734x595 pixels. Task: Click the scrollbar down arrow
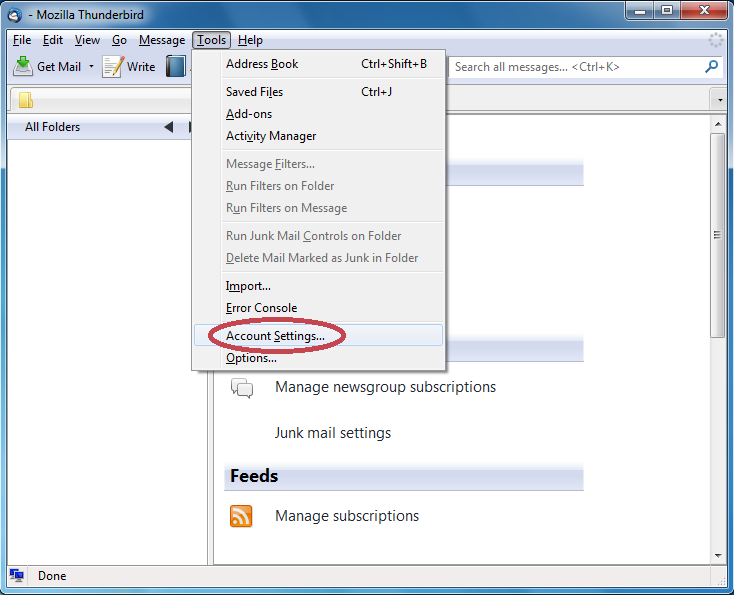point(718,556)
